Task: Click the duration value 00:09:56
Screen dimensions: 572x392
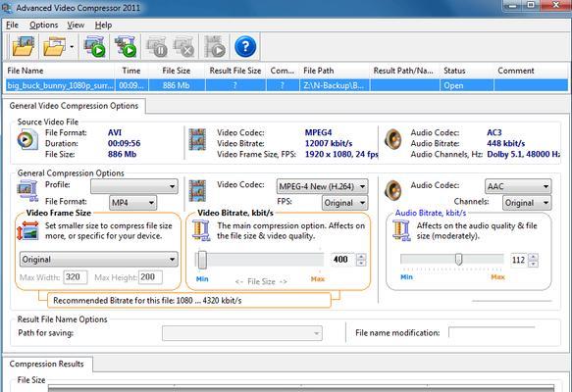Action: pyautogui.click(x=124, y=143)
